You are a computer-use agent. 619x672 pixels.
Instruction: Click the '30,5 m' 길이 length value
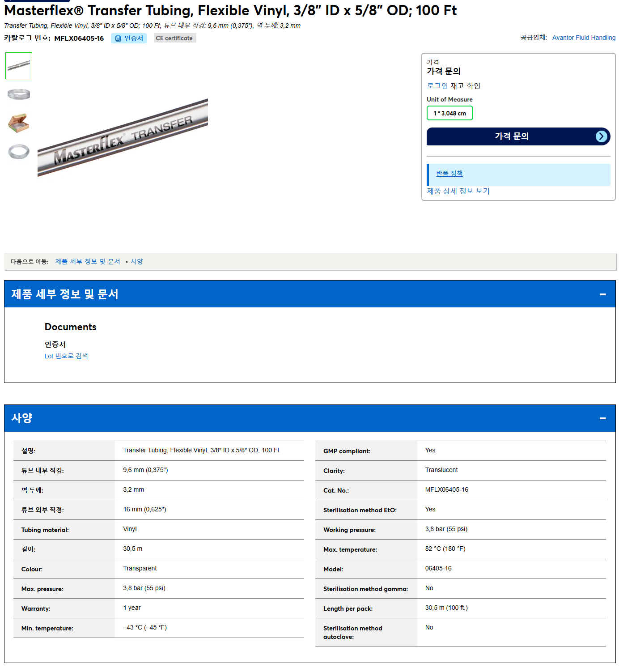pos(133,549)
